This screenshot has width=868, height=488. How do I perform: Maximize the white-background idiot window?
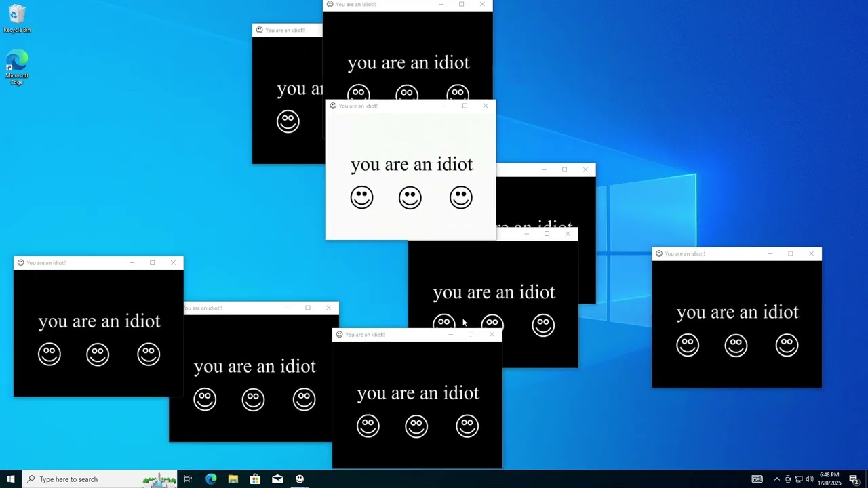465,106
